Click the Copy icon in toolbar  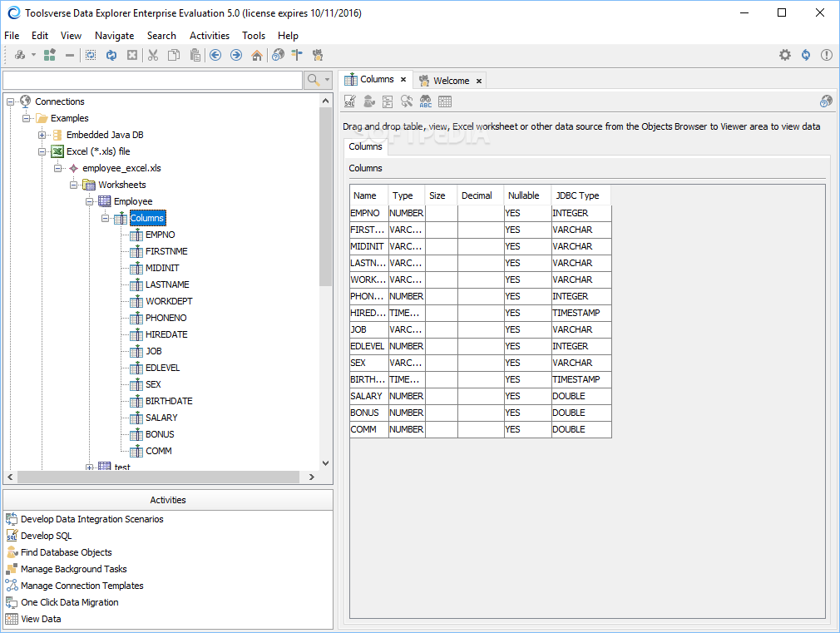click(x=174, y=55)
